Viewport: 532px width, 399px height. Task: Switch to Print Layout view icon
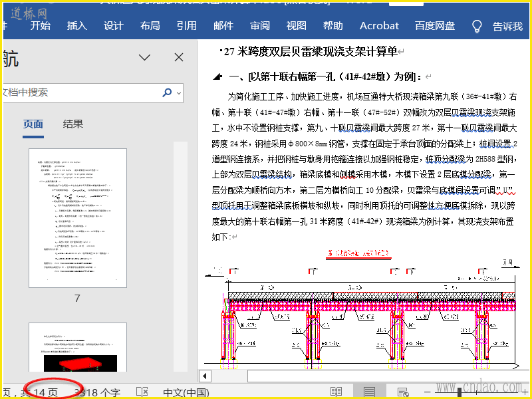[x=369, y=392]
